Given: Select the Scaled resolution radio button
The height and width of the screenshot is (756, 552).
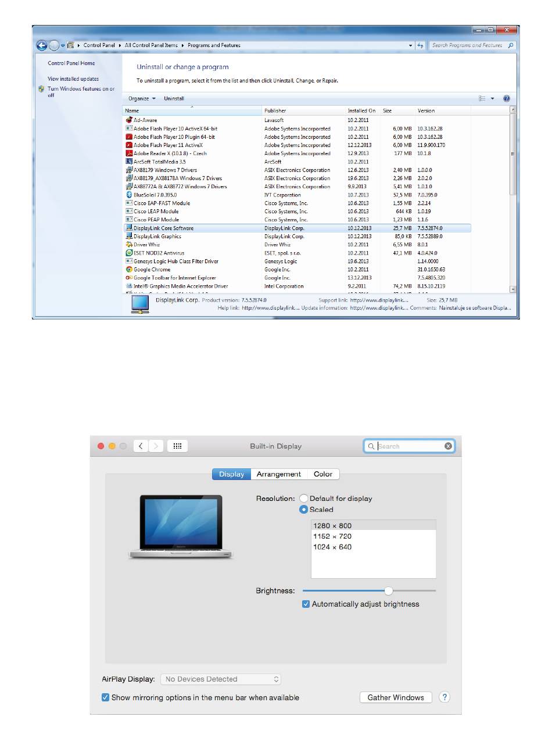Looking at the screenshot, I should coord(304,509).
